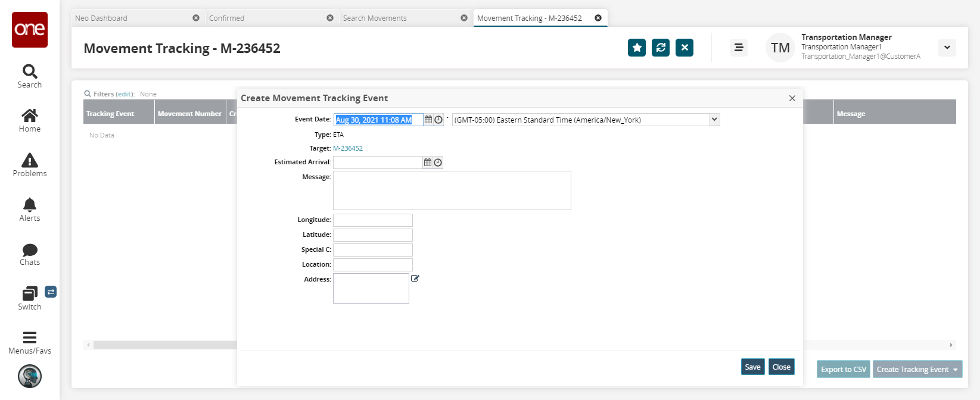980x400 pixels.
Task: Click the Address edit pencil icon
Action: 415,278
